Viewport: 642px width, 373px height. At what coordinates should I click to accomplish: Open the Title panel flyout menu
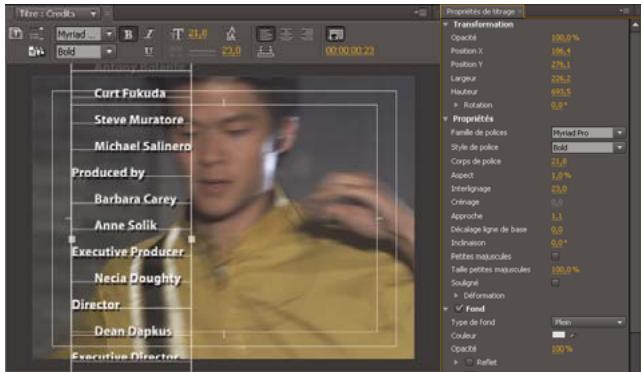pyautogui.click(x=420, y=13)
